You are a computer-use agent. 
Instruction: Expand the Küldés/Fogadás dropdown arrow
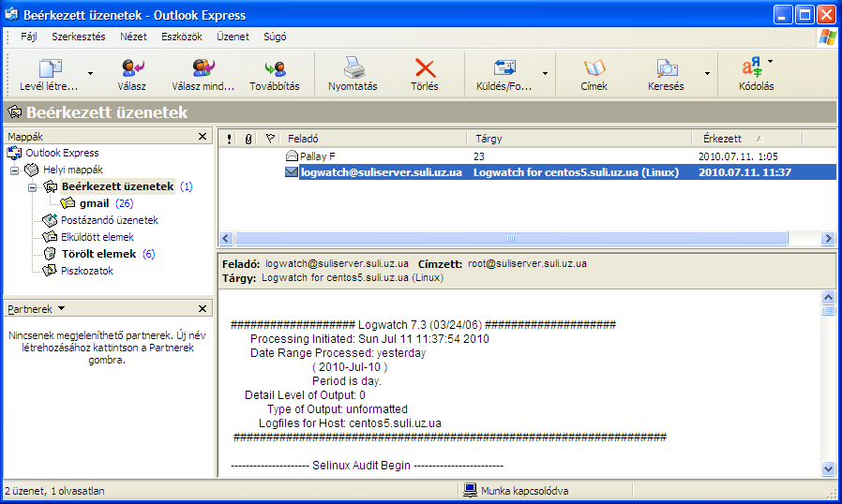coord(545,72)
